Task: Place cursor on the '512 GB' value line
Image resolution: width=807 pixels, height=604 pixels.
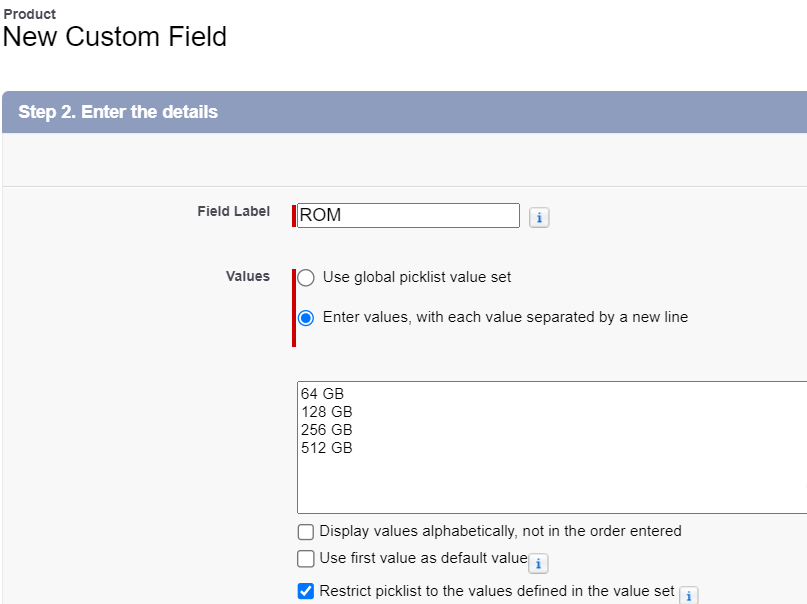Action: [326, 448]
